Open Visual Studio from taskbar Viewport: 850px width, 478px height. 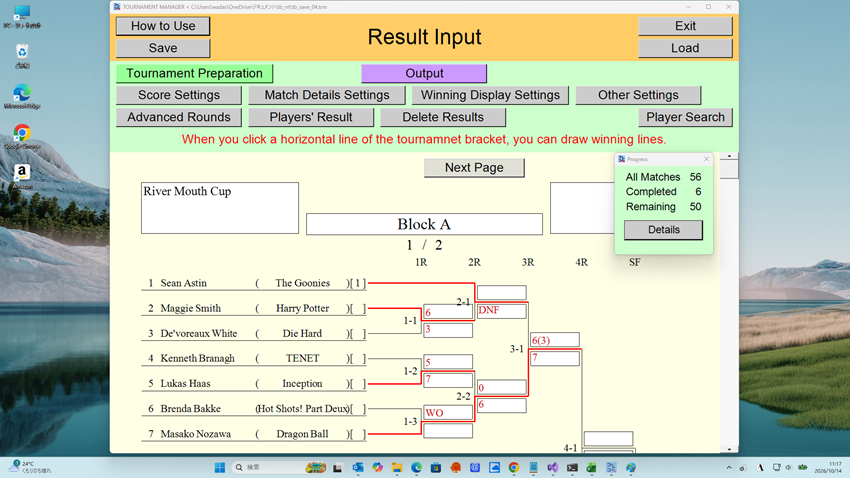[552, 468]
